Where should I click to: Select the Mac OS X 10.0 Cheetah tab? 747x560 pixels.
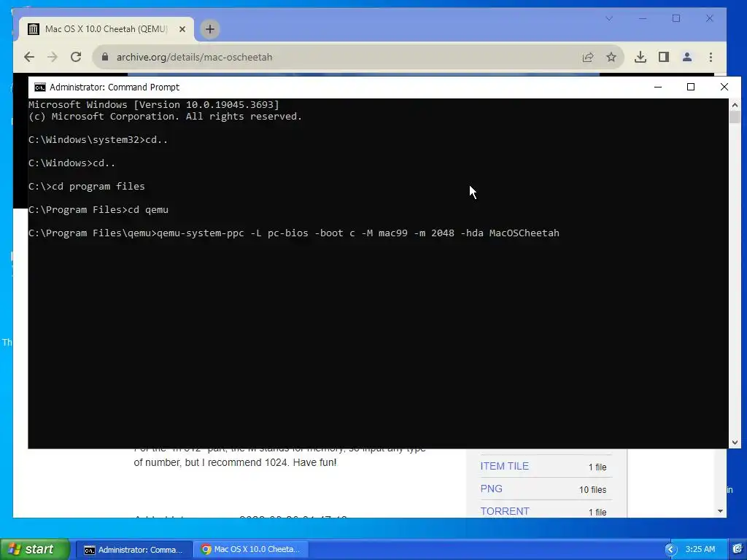tap(107, 29)
